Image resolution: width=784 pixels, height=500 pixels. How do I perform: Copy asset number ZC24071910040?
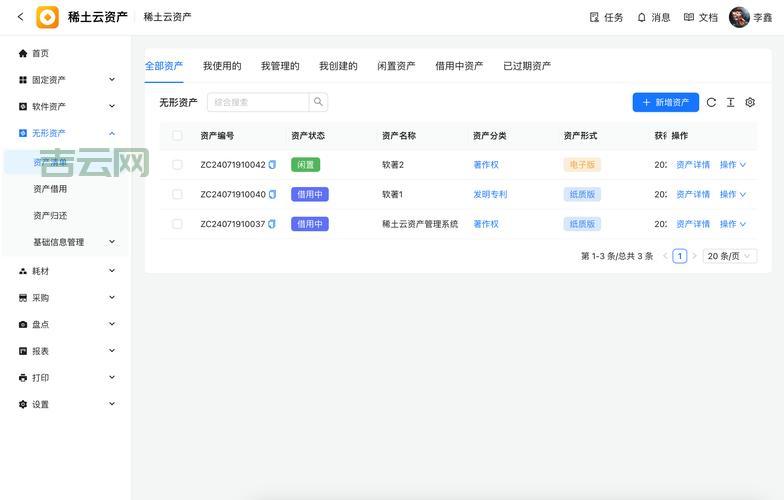pos(272,194)
